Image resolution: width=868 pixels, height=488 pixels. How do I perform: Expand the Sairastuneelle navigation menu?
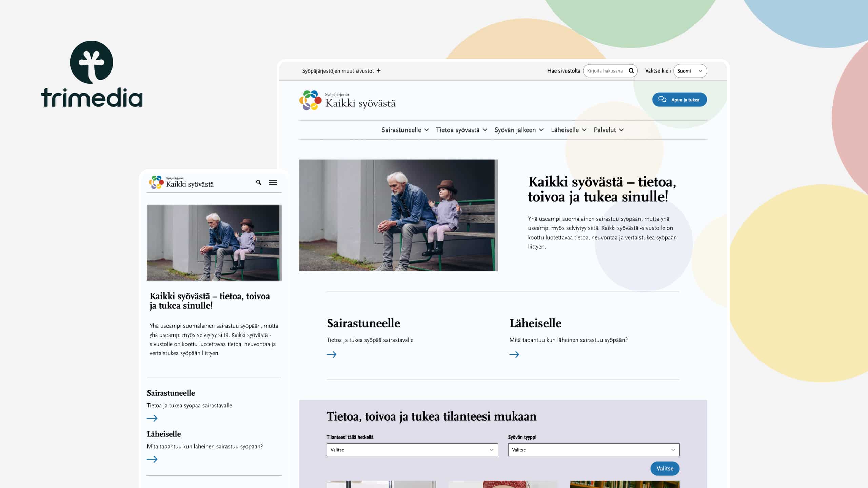click(405, 130)
